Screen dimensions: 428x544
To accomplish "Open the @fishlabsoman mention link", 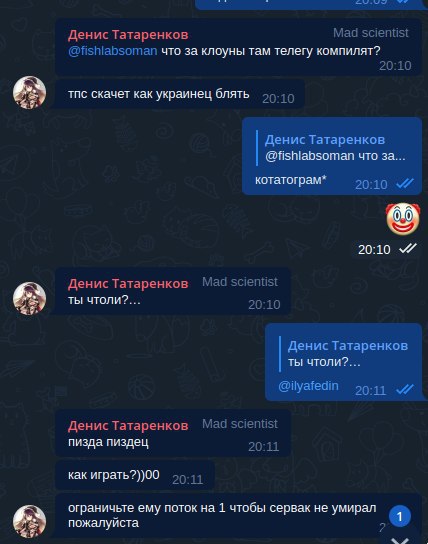I will point(112,51).
